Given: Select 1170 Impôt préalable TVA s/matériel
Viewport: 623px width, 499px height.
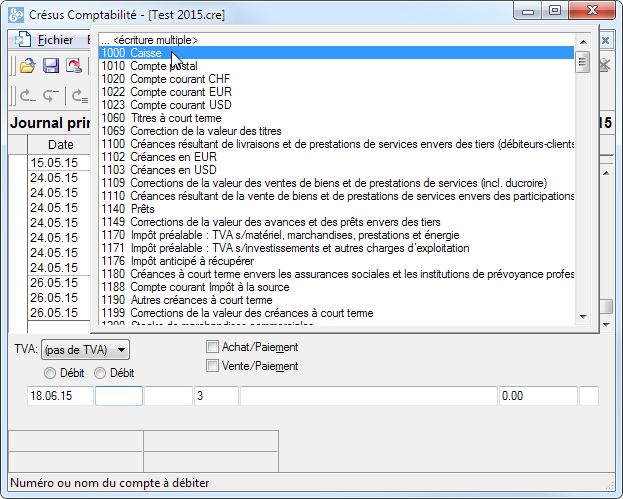Looking at the screenshot, I should coord(336,235).
